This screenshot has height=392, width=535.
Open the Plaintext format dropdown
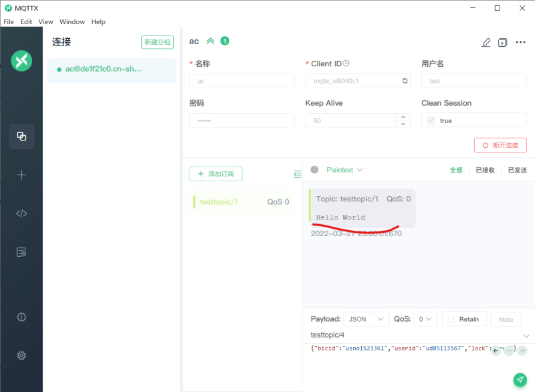coord(344,170)
